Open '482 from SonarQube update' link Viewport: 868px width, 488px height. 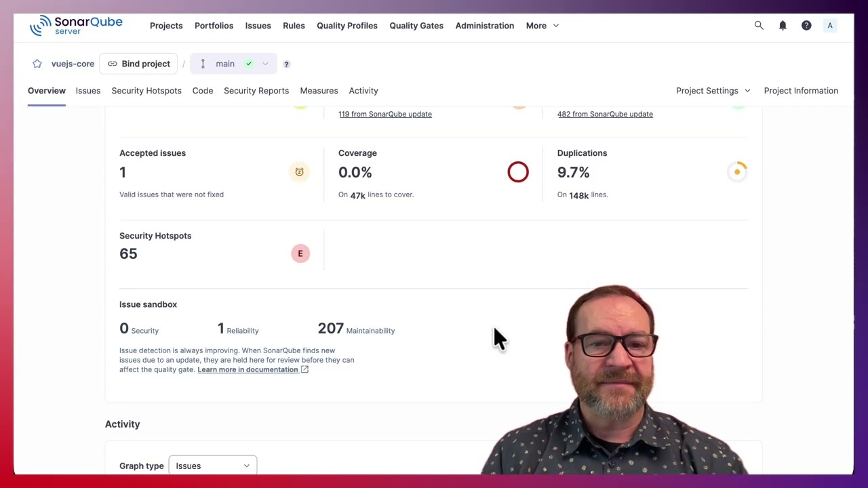[x=605, y=114]
